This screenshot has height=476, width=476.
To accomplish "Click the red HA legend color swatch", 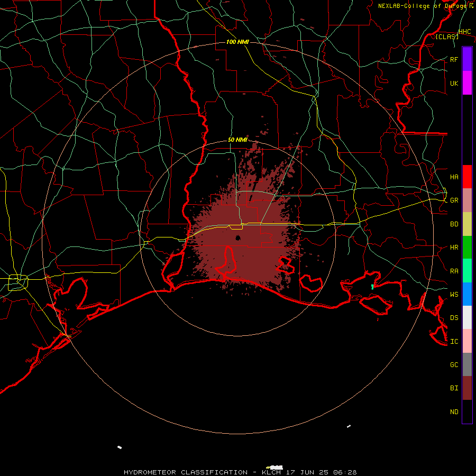I will [467, 177].
